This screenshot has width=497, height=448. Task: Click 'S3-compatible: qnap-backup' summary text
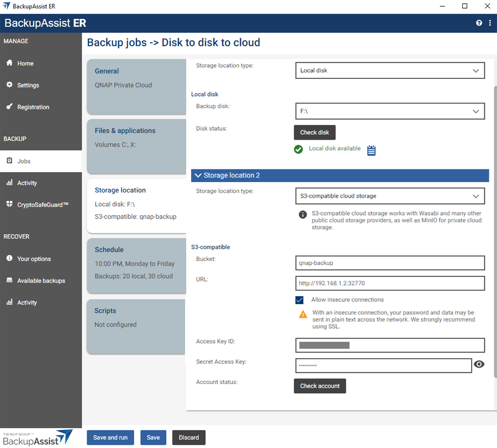click(136, 217)
